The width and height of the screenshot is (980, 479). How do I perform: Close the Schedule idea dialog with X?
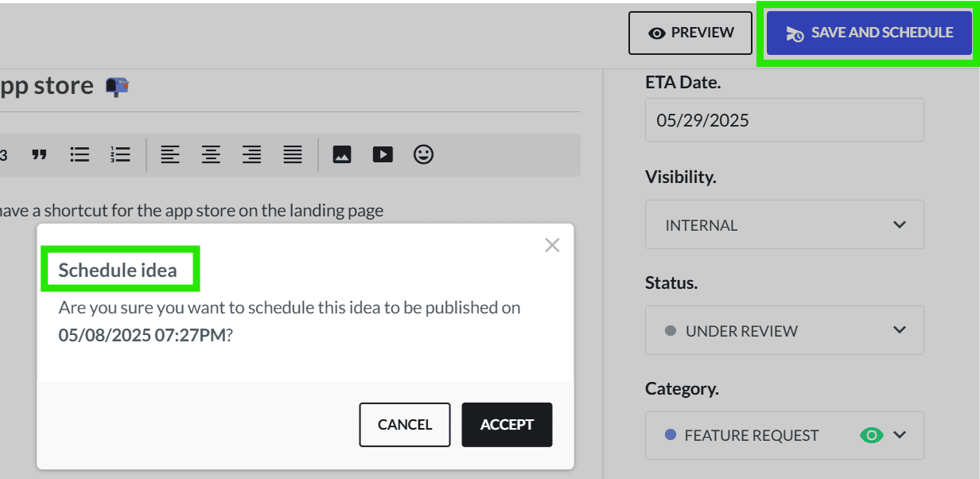point(552,245)
